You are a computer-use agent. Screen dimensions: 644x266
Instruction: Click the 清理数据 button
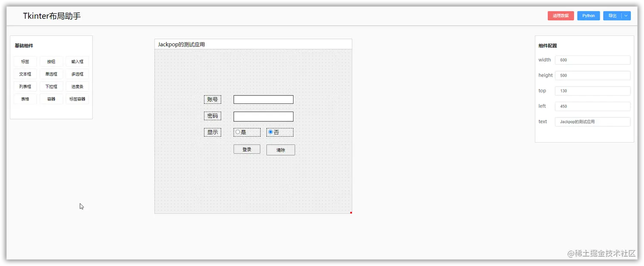(x=561, y=16)
